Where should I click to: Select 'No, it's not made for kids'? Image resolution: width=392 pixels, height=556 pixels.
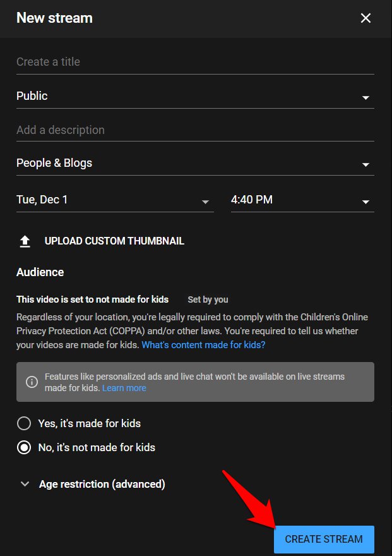click(x=24, y=447)
